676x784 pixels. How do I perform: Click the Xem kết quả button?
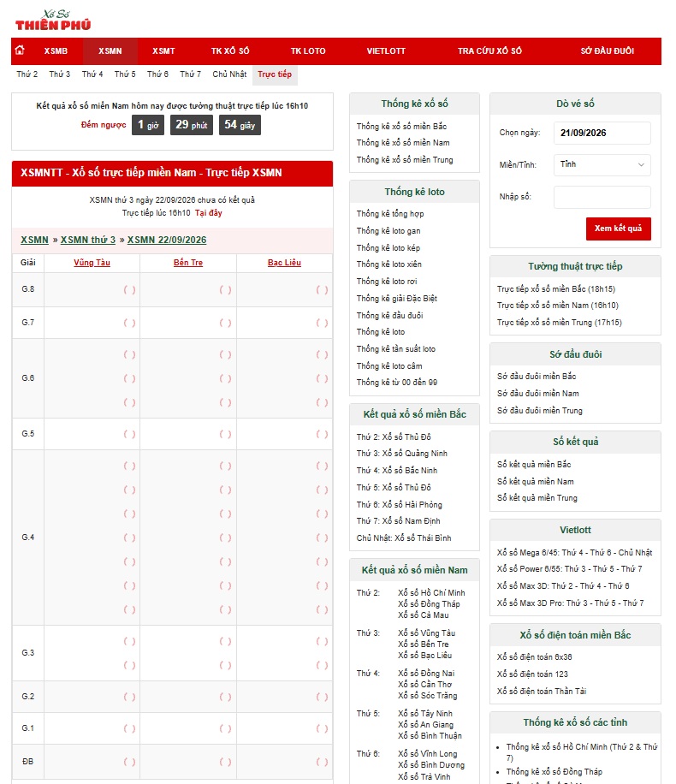[618, 229]
